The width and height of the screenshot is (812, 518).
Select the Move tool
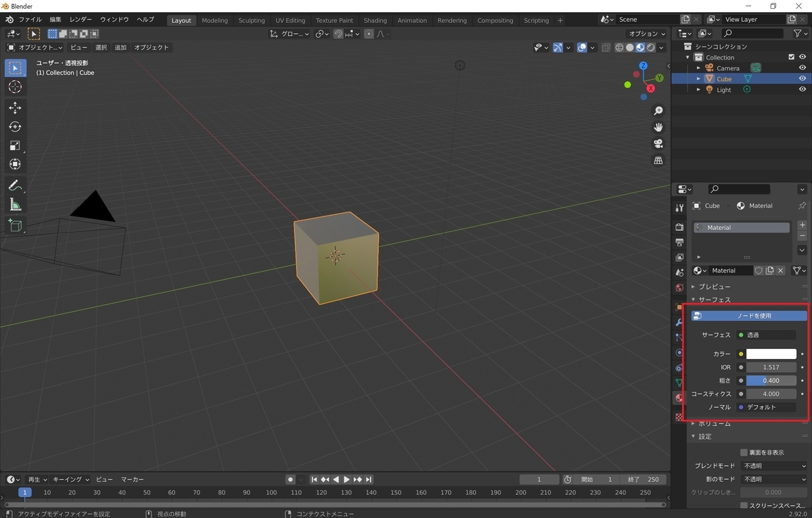[x=15, y=108]
